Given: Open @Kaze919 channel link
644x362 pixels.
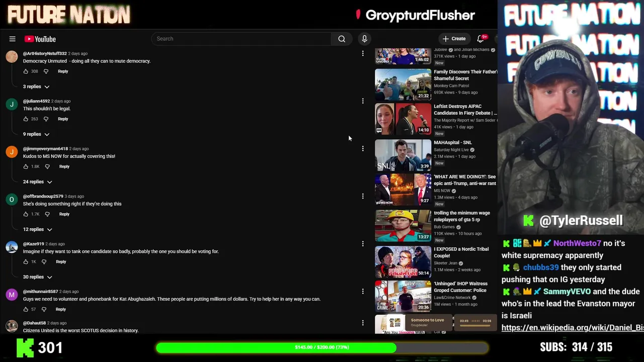Looking at the screenshot, I should (x=34, y=244).
